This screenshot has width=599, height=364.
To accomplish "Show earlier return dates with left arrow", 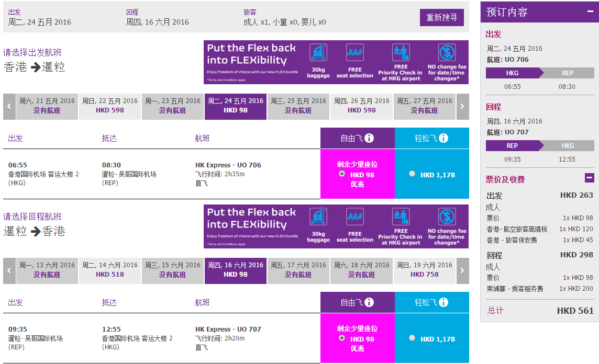I will [x=9, y=270].
